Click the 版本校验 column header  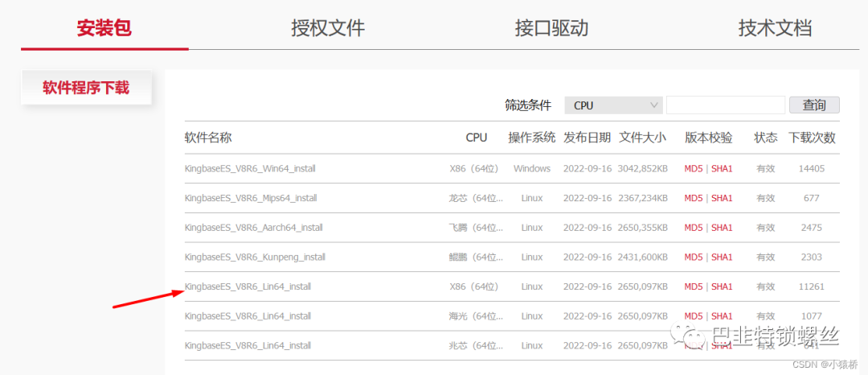point(709,138)
